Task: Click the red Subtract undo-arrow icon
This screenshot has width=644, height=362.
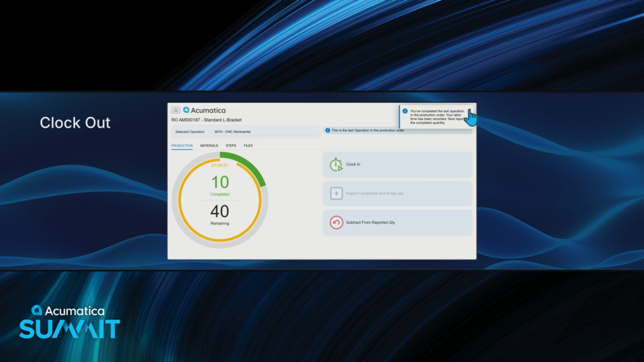Action: (336, 222)
